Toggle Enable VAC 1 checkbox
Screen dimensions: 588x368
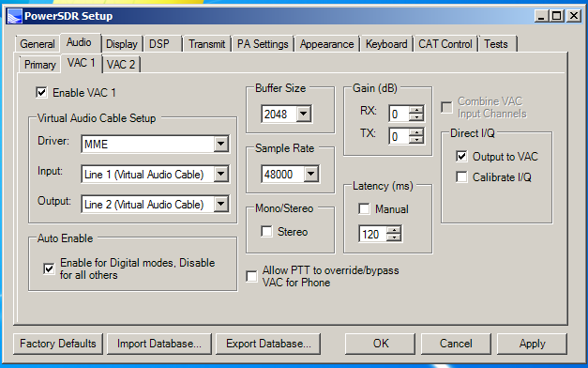tap(41, 92)
